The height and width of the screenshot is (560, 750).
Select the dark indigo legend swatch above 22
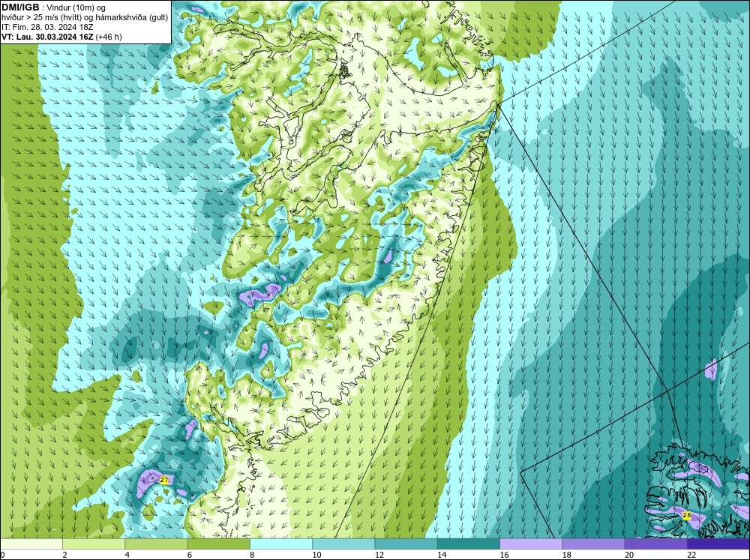(x=718, y=544)
